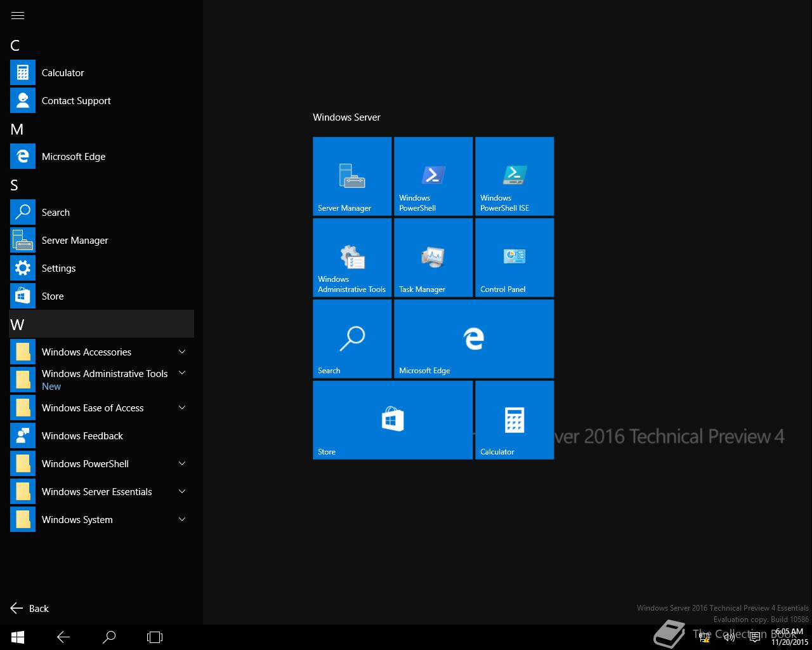The width and height of the screenshot is (812, 650).
Task: Expand the Windows Accessories folder chevron
Action: pos(182,352)
